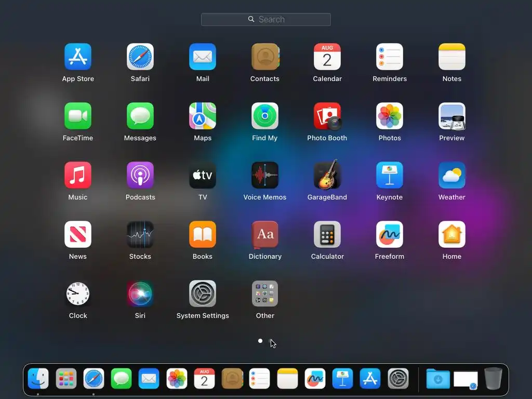Launch Podcasts

coord(140,175)
